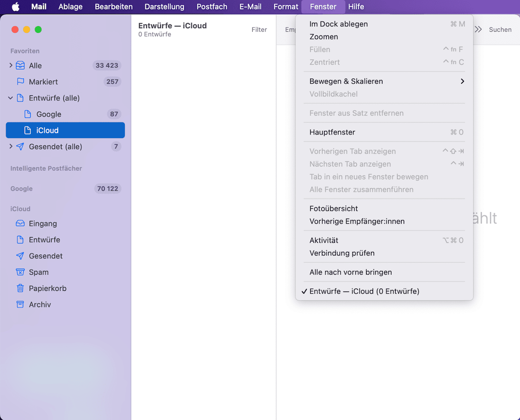
Task: Select the Archiv mailbox
Action: (x=65, y=305)
